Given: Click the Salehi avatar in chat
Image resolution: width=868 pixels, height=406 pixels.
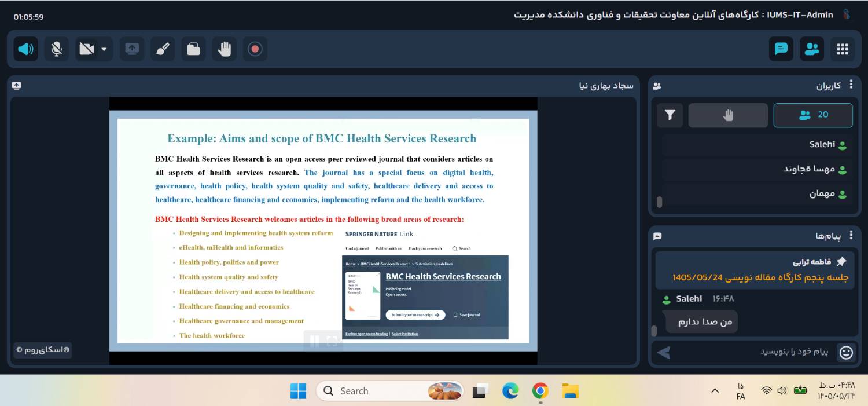Looking at the screenshot, I should coord(667,299).
